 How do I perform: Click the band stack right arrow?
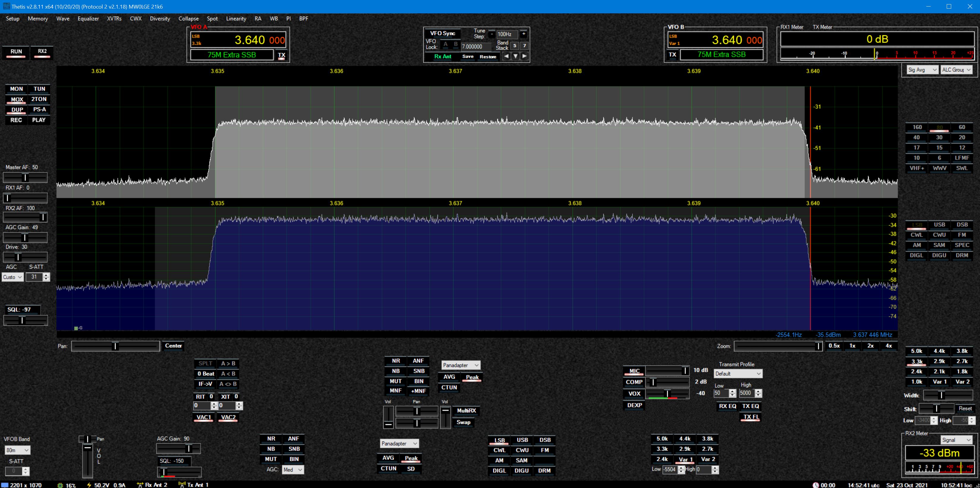click(x=524, y=56)
